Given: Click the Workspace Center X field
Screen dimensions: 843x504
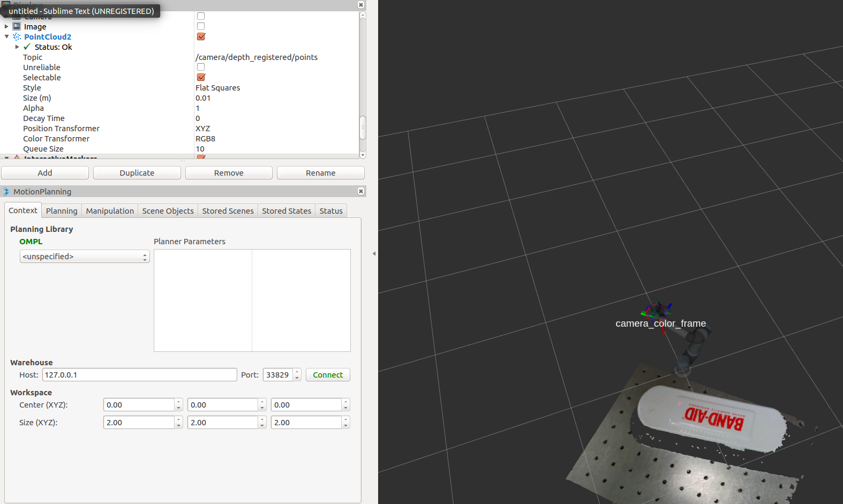Looking at the screenshot, I should tap(139, 405).
